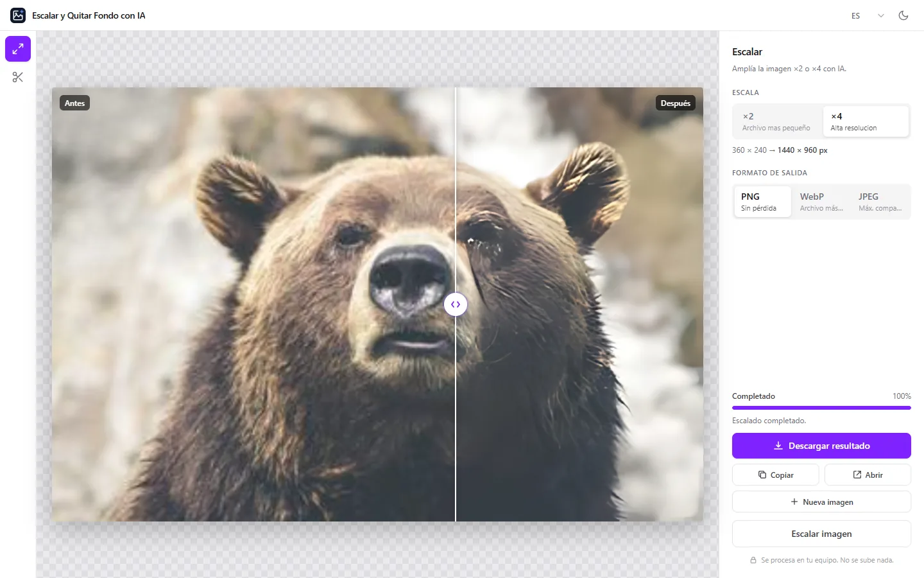Open result with Abrir button
924x578 pixels.
868,475
